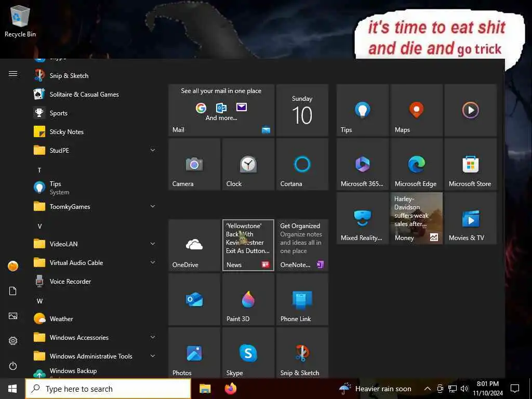Open Weather in the app list

click(95, 318)
